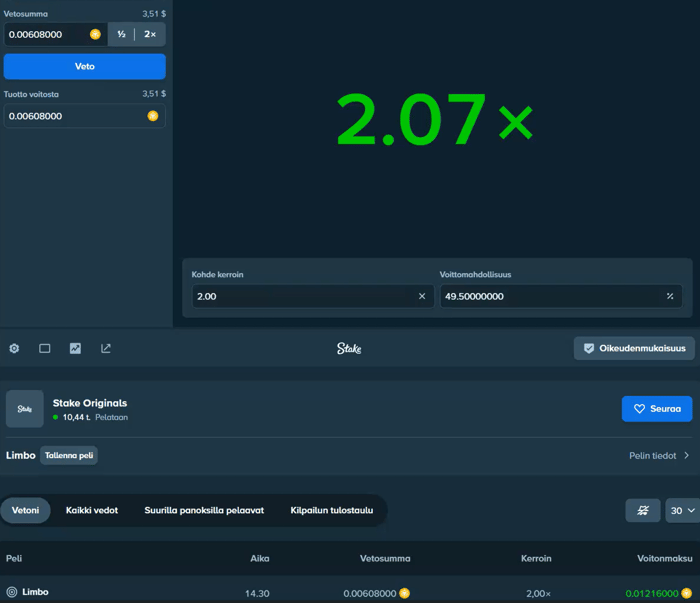The width and height of the screenshot is (700, 603).
Task: Select Suurilla panoksilla pelaavat tab
Action: pos(204,510)
